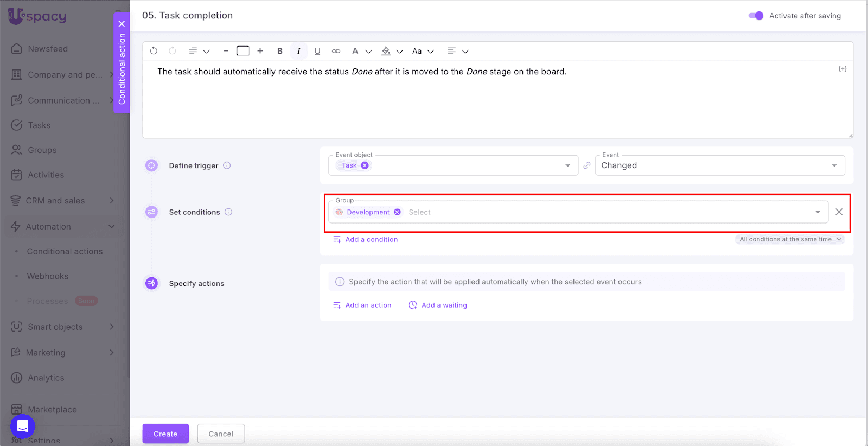This screenshot has height=446, width=868.
Task: Click the Create button
Action: click(165, 434)
